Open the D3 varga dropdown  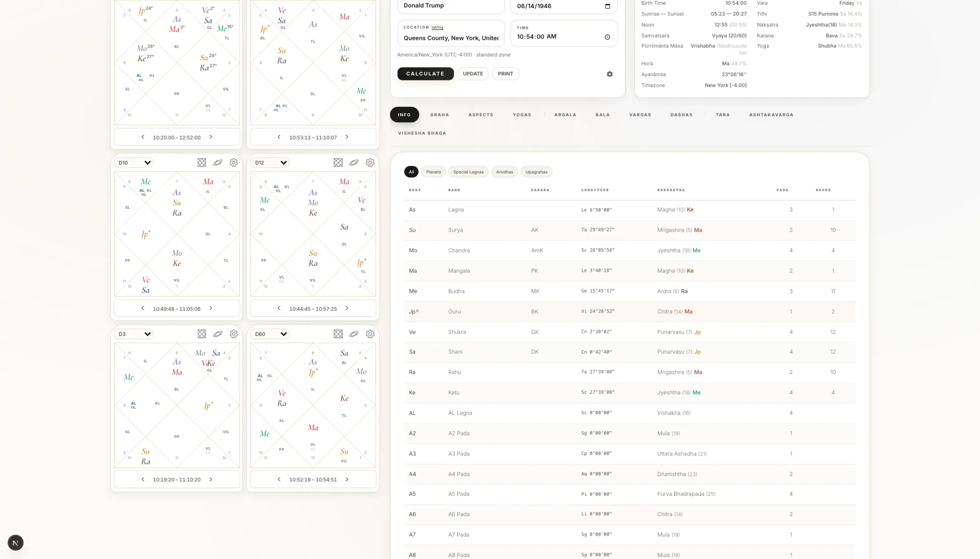click(x=134, y=334)
